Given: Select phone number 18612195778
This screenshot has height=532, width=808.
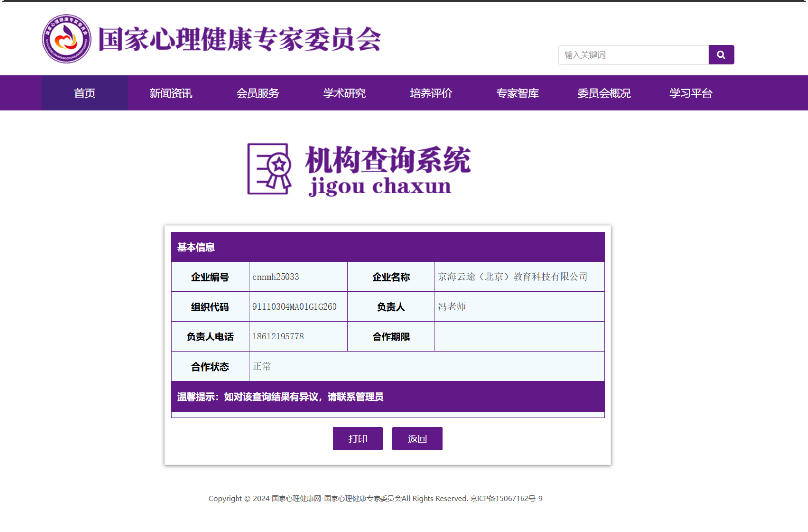Looking at the screenshot, I should coord(278,337).
